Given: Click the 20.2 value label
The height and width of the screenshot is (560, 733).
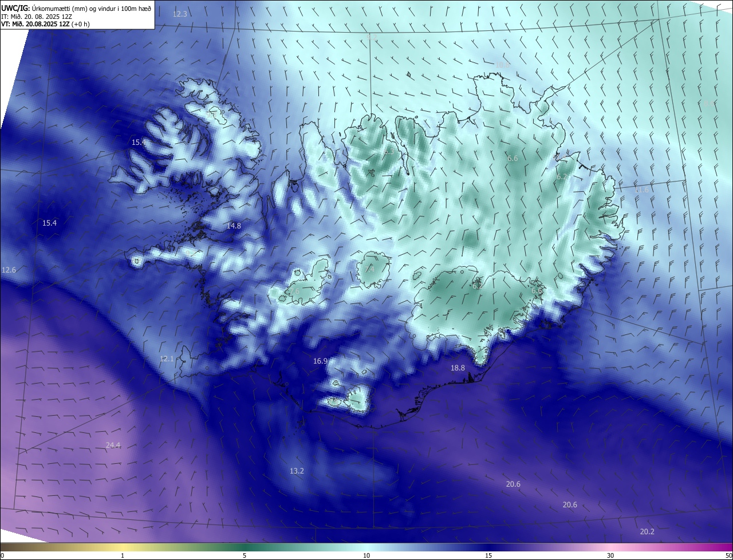Looking at the screenshot, I should (x=647, y=532).
